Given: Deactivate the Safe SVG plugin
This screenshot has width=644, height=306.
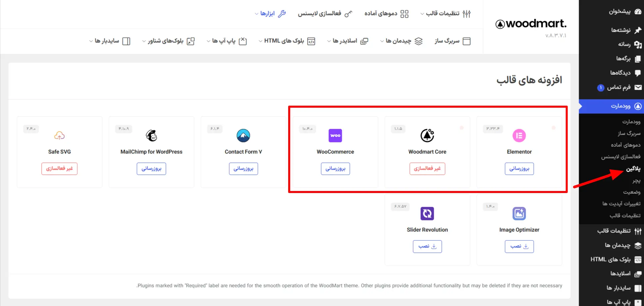Looking at the screenshot, I should coord(59,169).
